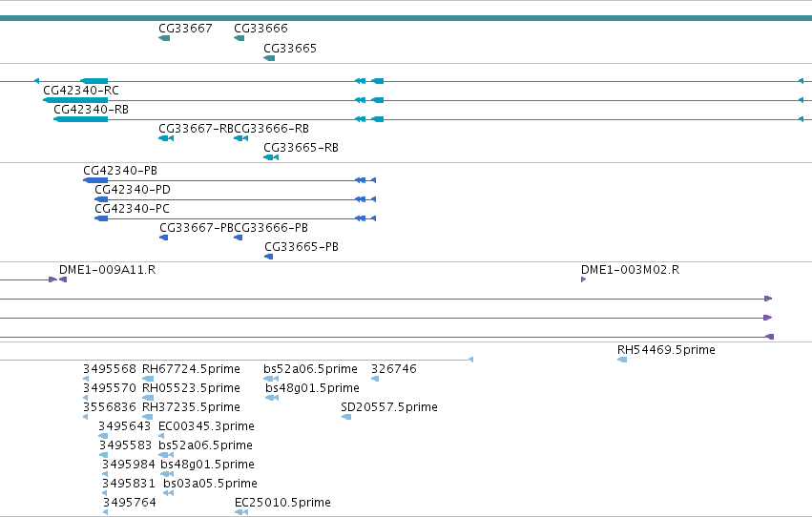
Task: Click the bs52a06.5prime label beside 3495583
Action: (205, 446)
